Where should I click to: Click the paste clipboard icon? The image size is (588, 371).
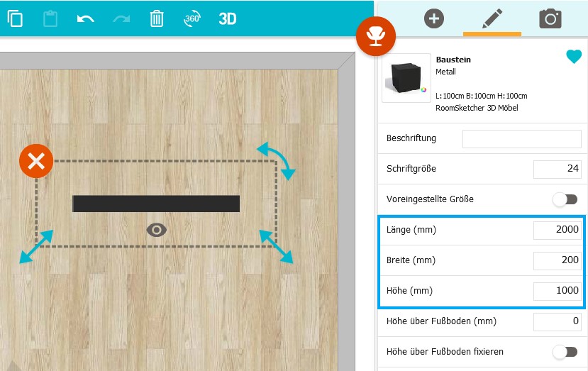click(x=50, y=18)
